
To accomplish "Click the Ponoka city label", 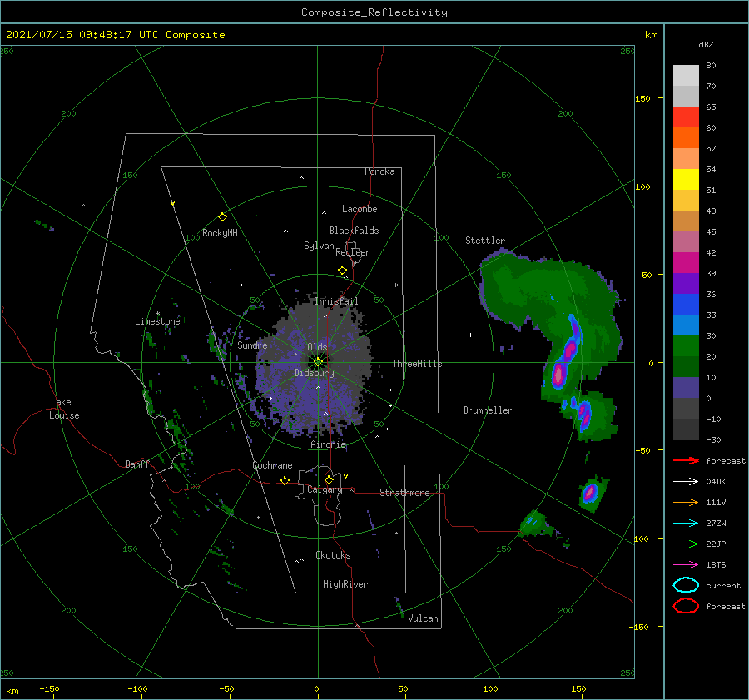I will coord(379,171).
